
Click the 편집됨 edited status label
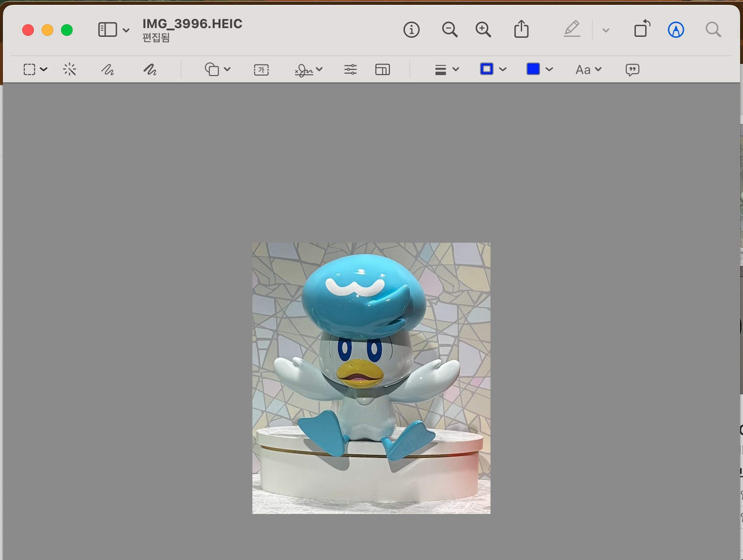pos(156,38)
